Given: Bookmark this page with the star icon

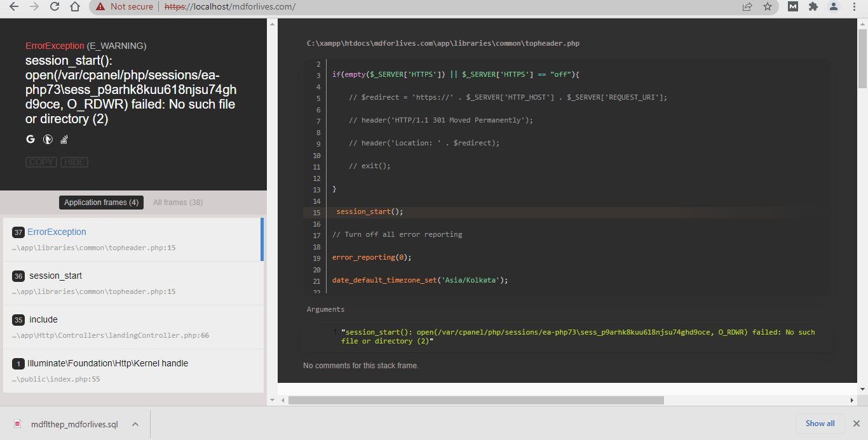Looking at the screenshot, I should 768,6.
